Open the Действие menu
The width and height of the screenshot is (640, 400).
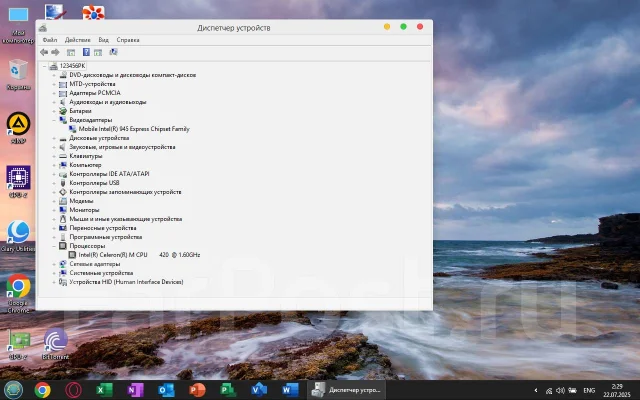point(78,40)
